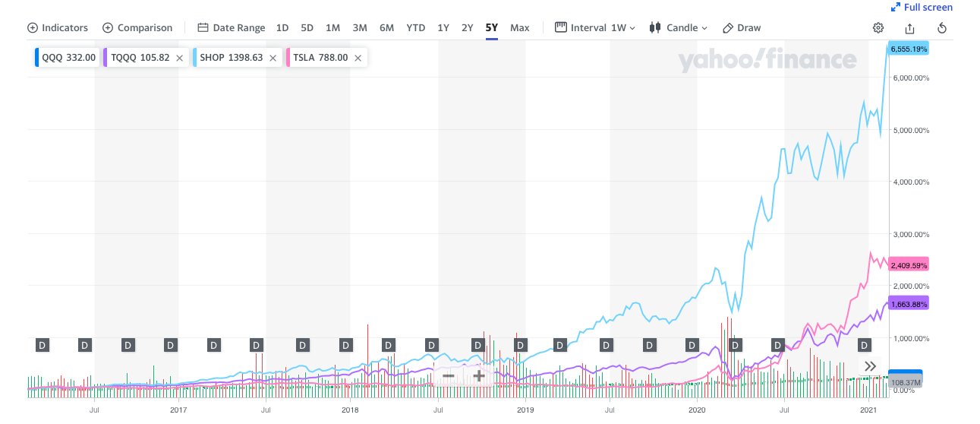Select the 3M range
The height and width of the screenshot is (424, 980).
(x=360, y=27)
